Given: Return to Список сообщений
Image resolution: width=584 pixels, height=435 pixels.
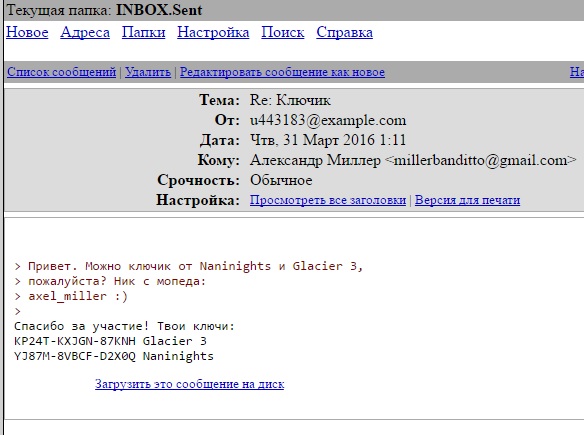Looking at the screenshot, I should pos(61,72).
